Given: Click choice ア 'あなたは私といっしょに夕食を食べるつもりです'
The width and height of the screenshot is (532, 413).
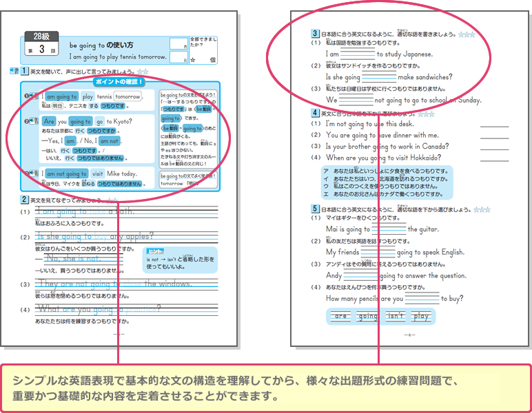Looking at the screenshot, I should (x=386, y=171).
